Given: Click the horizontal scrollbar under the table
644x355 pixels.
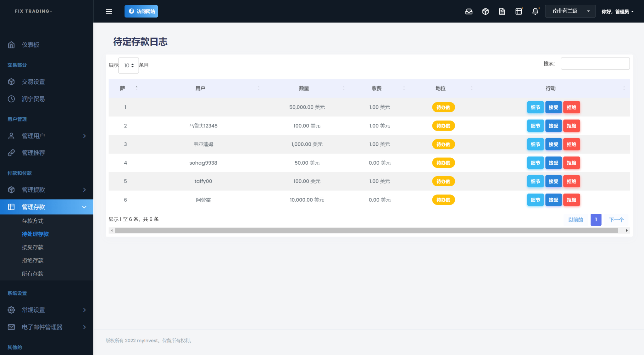Looking at the screenshot, I should point(366,231).
